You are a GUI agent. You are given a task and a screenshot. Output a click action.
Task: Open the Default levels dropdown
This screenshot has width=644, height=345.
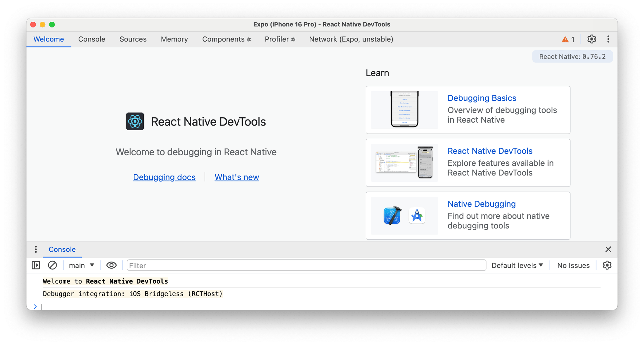click(517, 265)
